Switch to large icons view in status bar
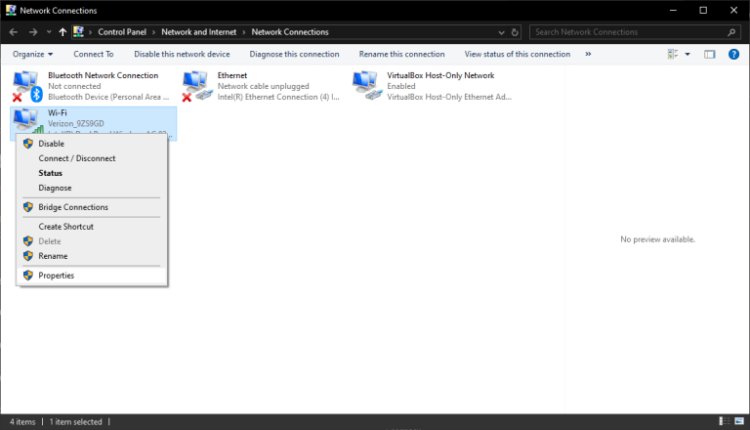 [737, 422]
